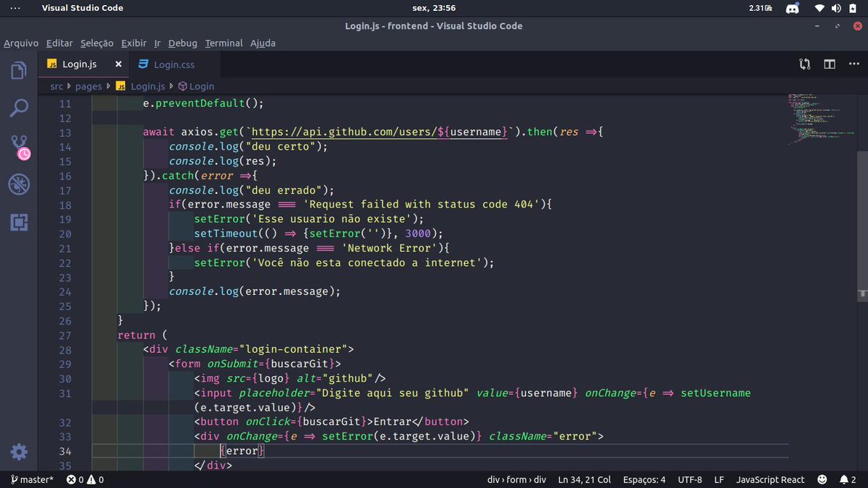Change end of line sequence LF
868x488 pixels.
click(719, 479)
